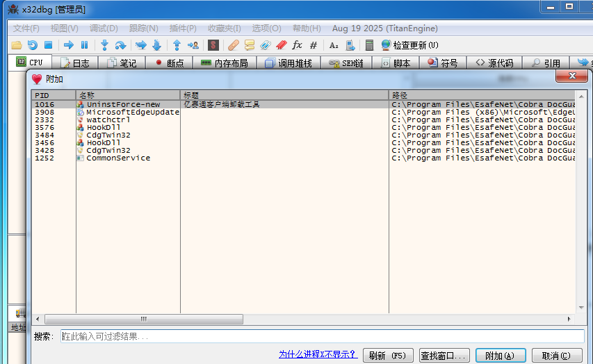Screen dimensions: 593x364
Task: Sort process list by 名称 column header
Action: point(128,95)
